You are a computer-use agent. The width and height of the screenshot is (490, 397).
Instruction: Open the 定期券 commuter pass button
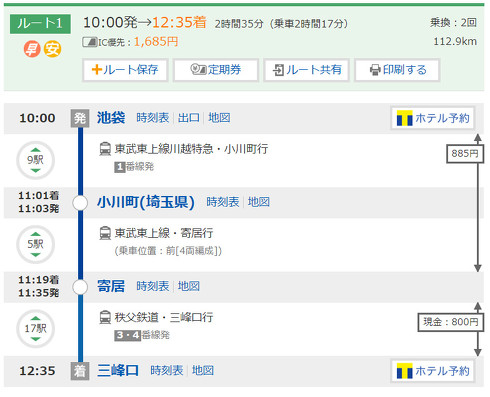point(216,70)
